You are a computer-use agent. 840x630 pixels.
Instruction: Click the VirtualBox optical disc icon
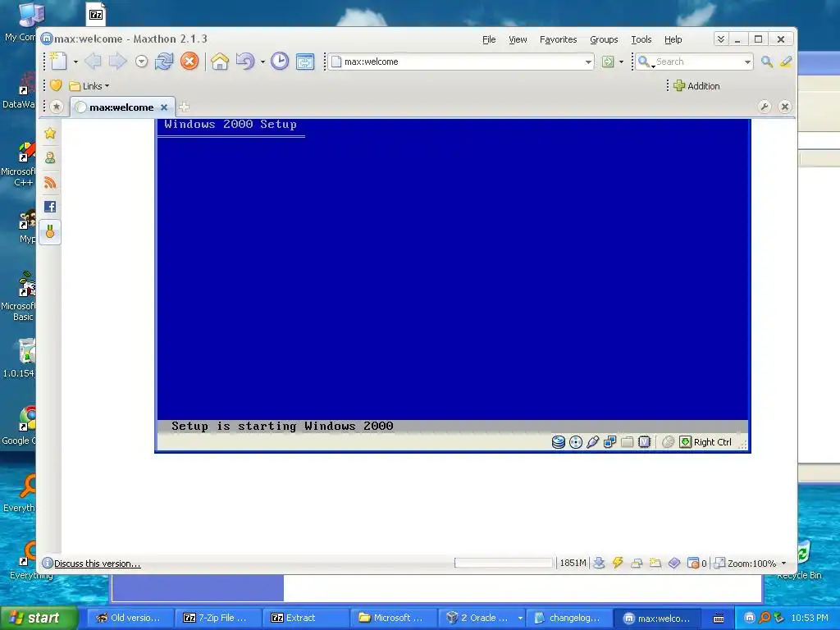point(575,442)
